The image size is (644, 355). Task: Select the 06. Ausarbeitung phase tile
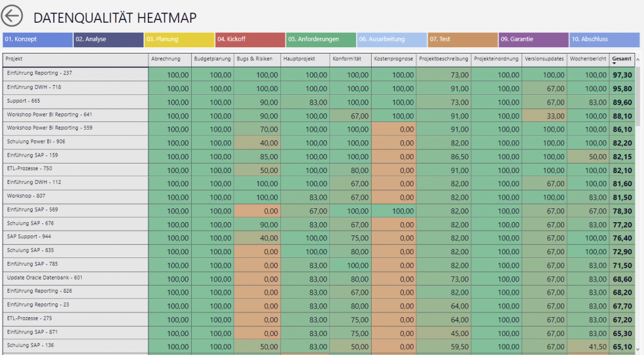(x=392, y=40)
